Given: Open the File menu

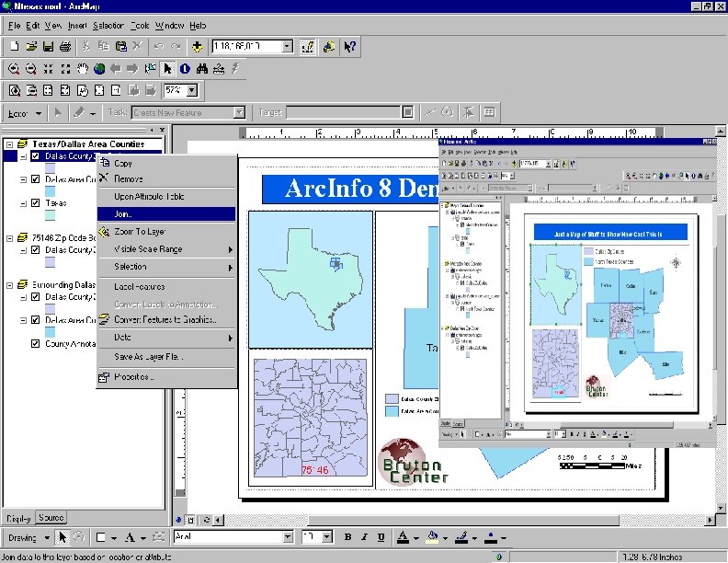Looking at the screenshot, I should pyautogui.click(x=14, y=26).
